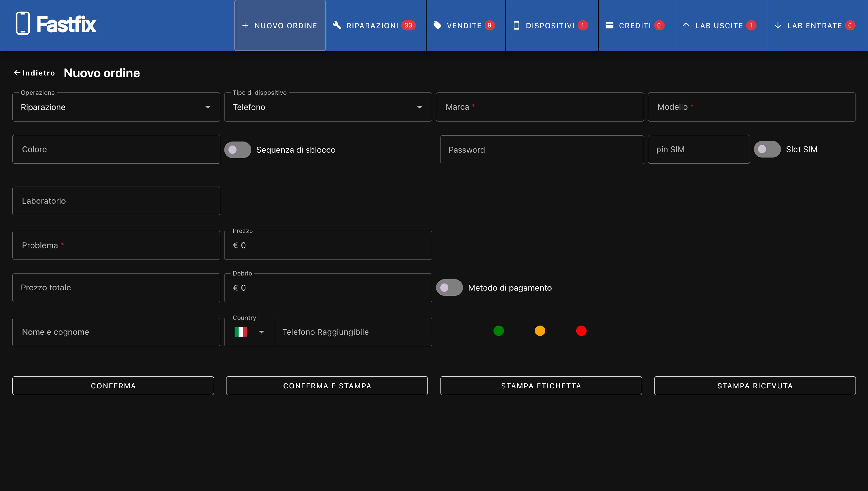Click the back arrow icon next to Indietro
Image resolution: width=868 pixels, height=491 pixels.
(x=17, y=73)
